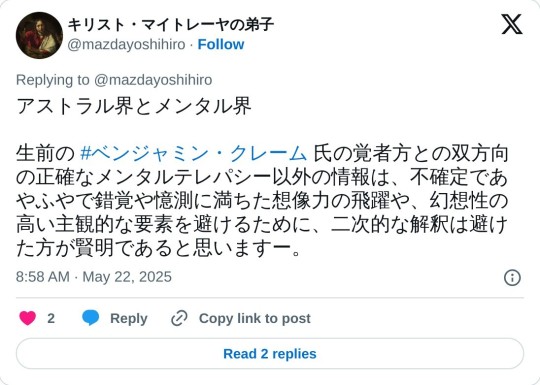Screen dimensions: 540x385
Task: Click the tweet line アストラル界とメンタル界
Action: pos(134,106)
